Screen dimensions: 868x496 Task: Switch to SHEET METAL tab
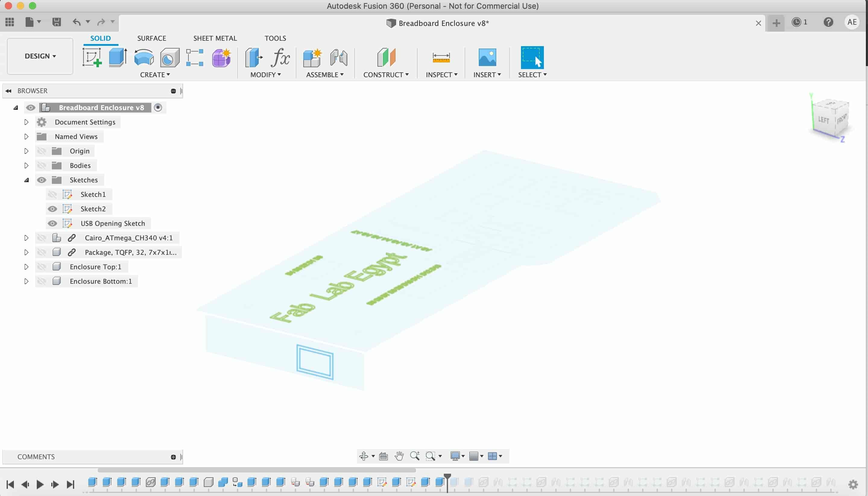click(x=215, y=38)
